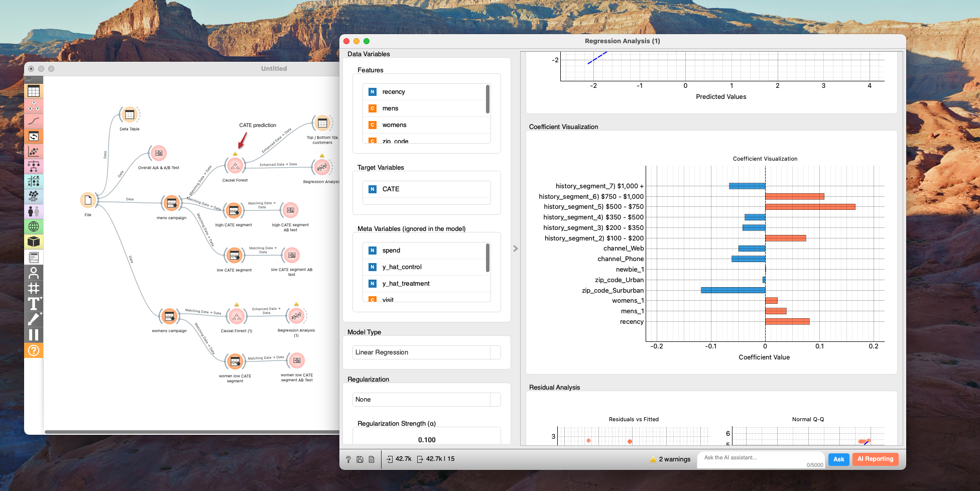Click the AI Reporting button
This screenshot has height=491, width=980.
(x=875, y=459)
